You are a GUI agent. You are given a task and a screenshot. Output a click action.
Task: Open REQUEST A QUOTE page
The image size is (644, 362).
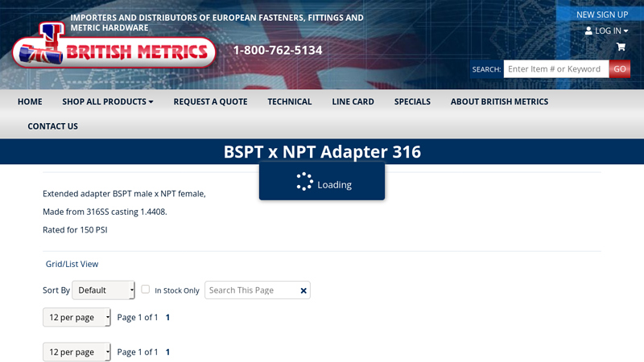click(x=210, y=102)
